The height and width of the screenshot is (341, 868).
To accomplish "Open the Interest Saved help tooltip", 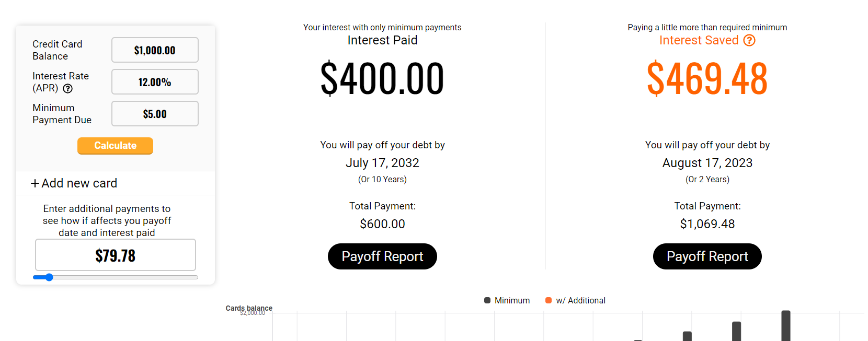I will pos(749,40).
